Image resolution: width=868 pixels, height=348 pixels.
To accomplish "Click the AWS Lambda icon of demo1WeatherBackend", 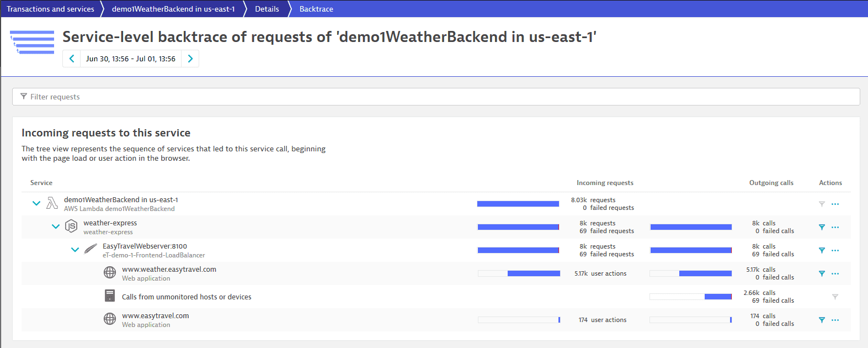I will point(52,203).
